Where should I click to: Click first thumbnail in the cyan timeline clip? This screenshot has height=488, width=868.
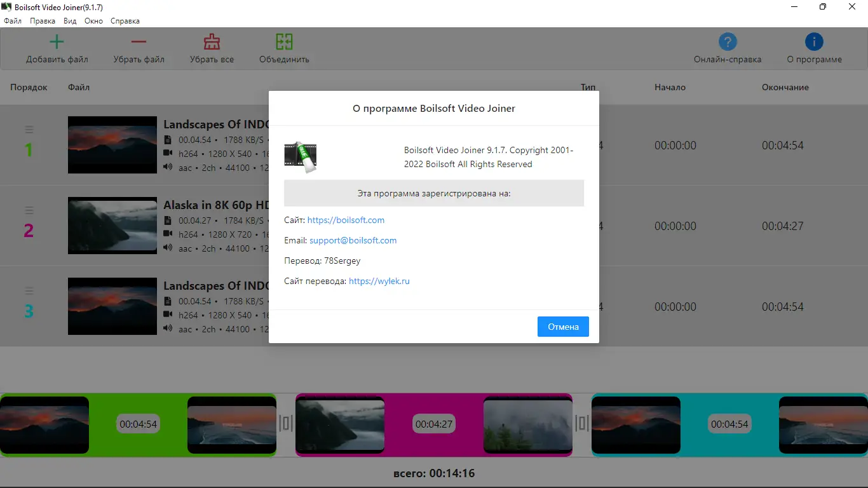[x=636, y=425]
